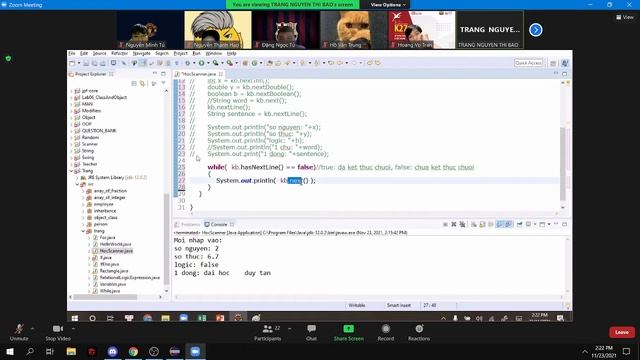
Task: Click the Save icon in Eclipse toolbar
Action: 86,63
